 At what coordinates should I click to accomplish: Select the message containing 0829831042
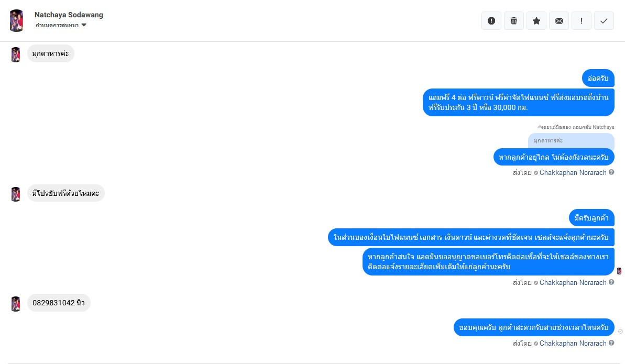tap(59, 303)
